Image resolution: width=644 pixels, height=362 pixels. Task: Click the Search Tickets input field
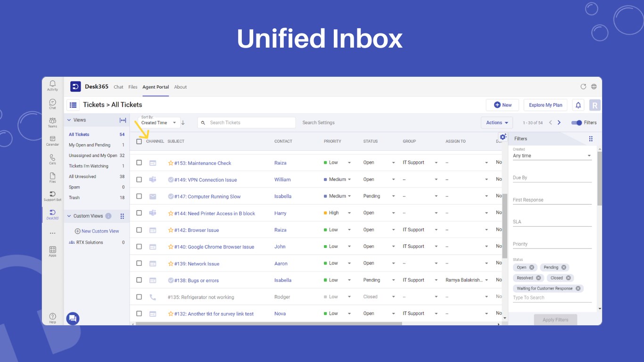coord(247,123)
